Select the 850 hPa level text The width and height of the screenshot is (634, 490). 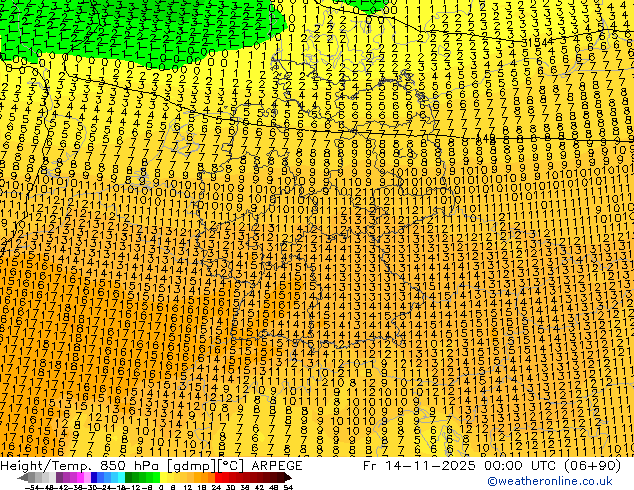pos(129,466)
